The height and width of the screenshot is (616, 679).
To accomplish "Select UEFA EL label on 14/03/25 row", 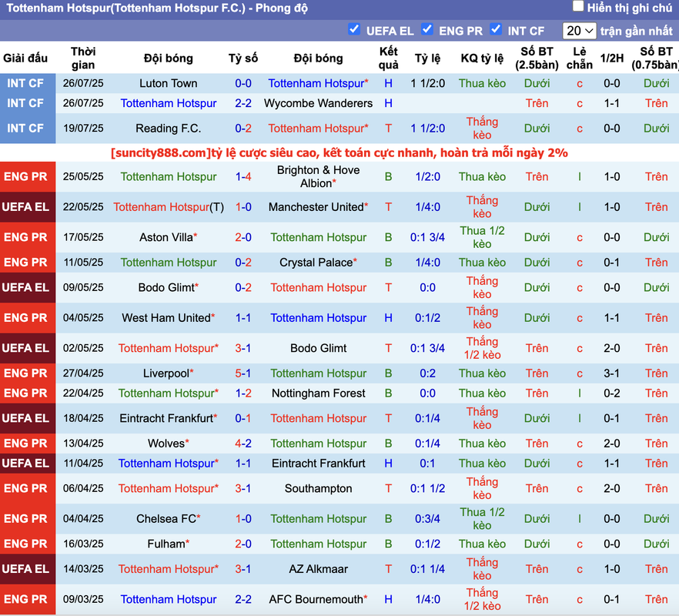I will click(x=27, y=569).
